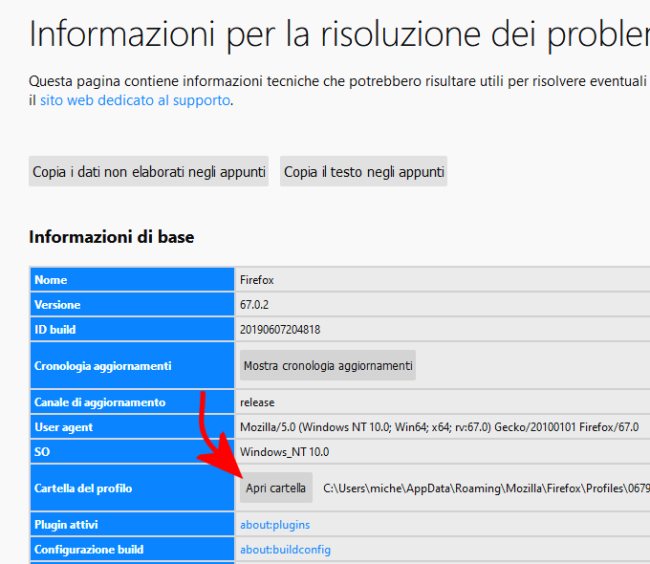650x564 pixels.
Task: Click 'Copia il testo negli appunti' button
Action: tap(364, 172)
